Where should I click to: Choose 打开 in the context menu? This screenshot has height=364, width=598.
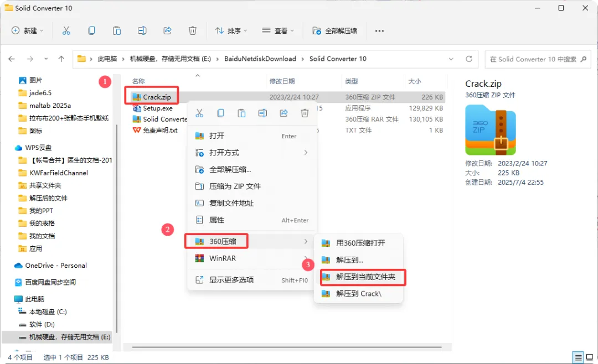[252, 136]
